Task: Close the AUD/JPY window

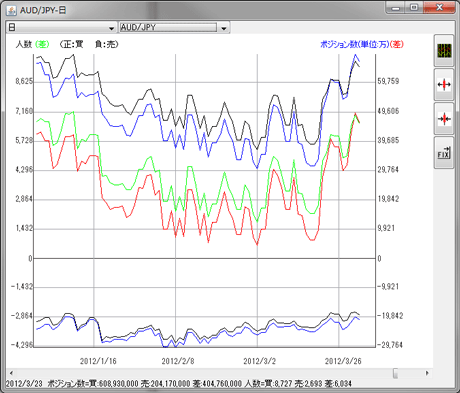Action: (x=439, y=8)
